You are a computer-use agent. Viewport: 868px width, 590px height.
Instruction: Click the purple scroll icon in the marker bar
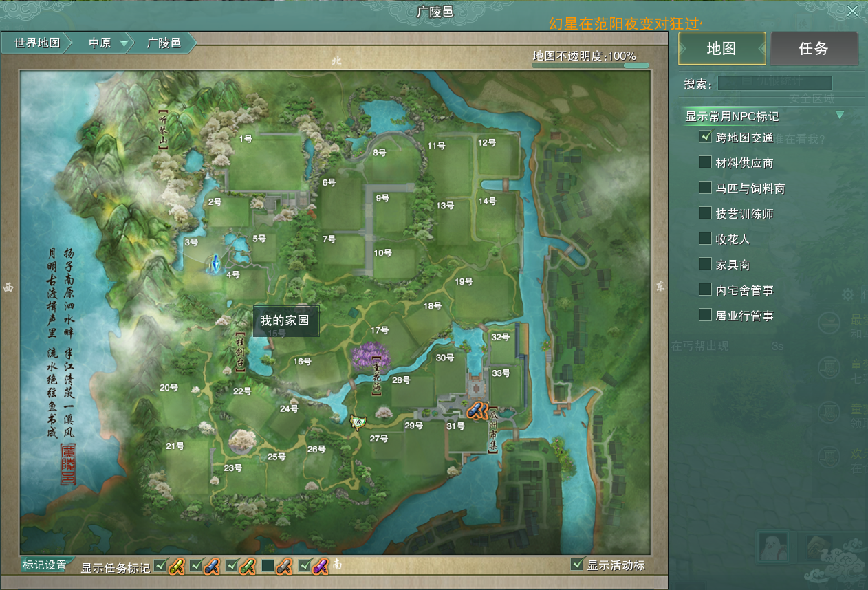321,567
